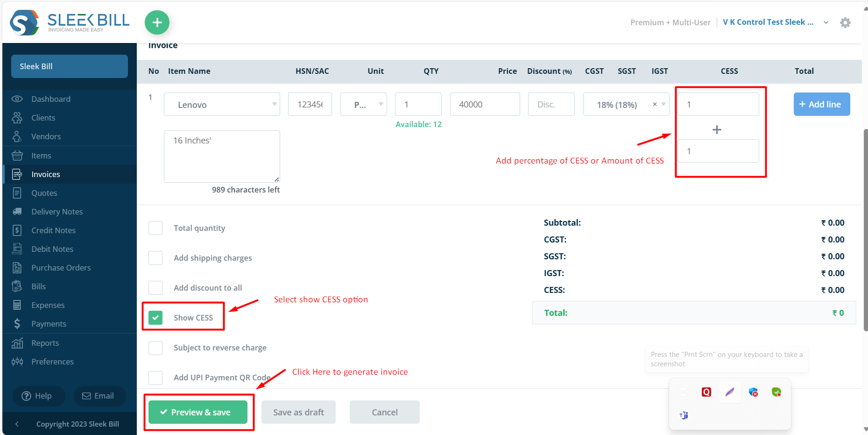Enable the Add UPI Payment QR Code checkbox
Screen dimensions: 868x435
[x=155, y=378]
